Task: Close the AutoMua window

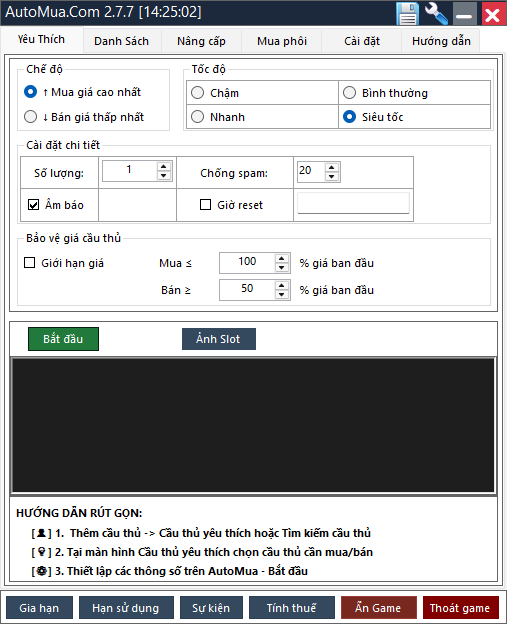Action: coord(493,14)
